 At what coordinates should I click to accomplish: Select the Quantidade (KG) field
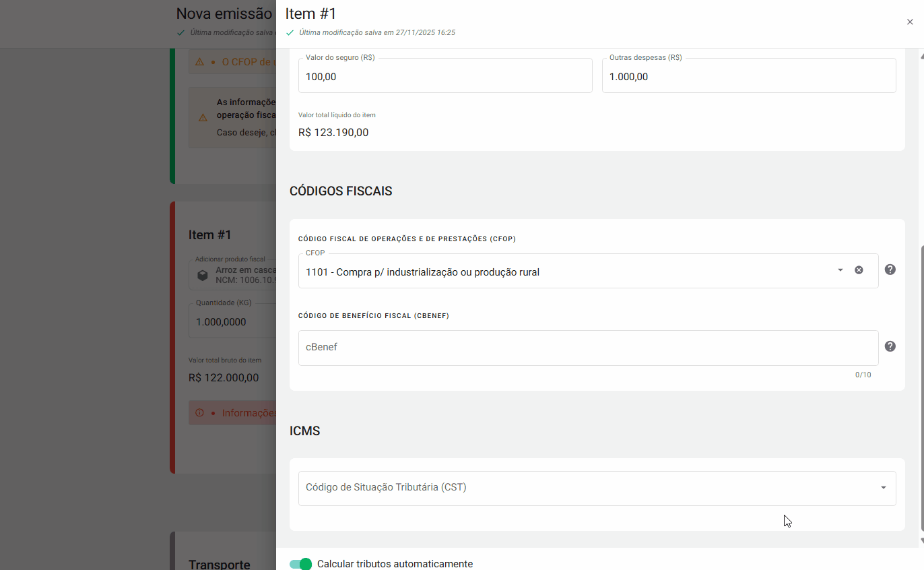pyautogui.click(x=232, y=322)
